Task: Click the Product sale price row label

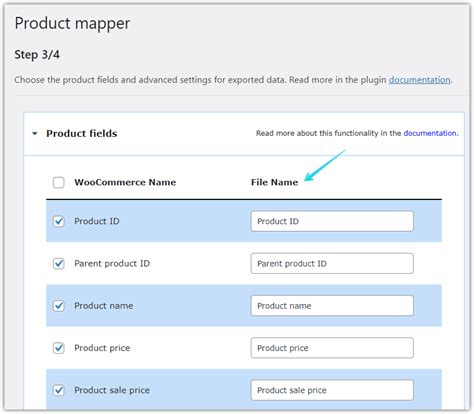Action: point(112,390)
